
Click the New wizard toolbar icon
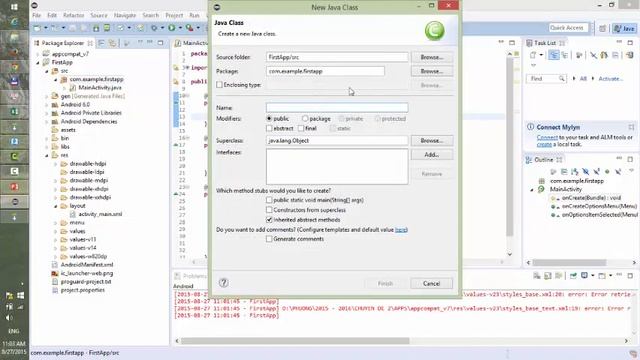pos(37,28)
